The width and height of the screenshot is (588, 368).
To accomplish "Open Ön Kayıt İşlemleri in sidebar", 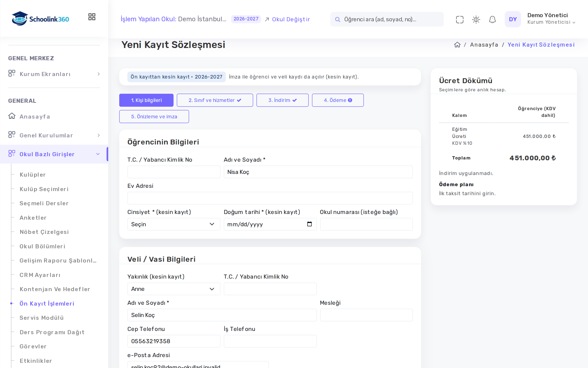I will click(x=47, y=303).
